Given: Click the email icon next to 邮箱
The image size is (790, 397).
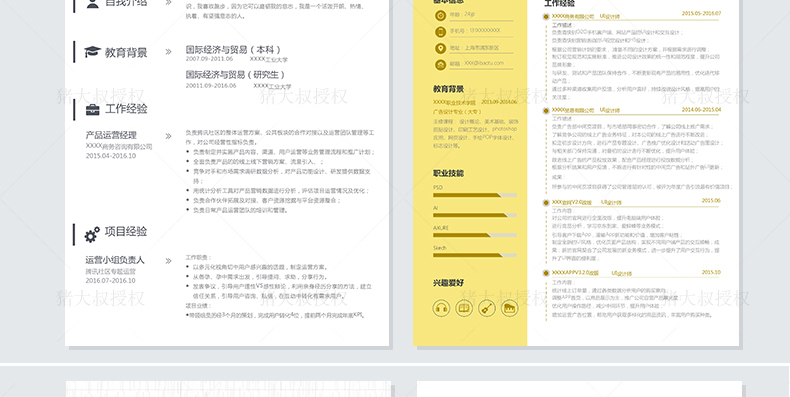Looking at the screenshot, I should [440, 64].
